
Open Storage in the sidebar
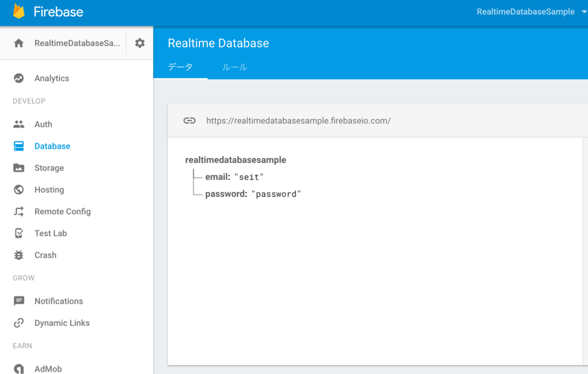click(49, 168)
